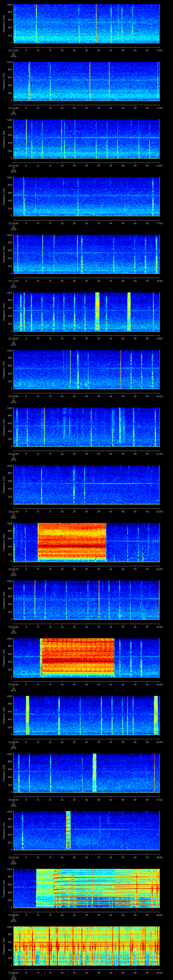The height and width of the screenshot is (980, 173).
Task: Select the wide green band near 47 seconds in the 23:18:00 spectrogram
Action: (129, 311)
